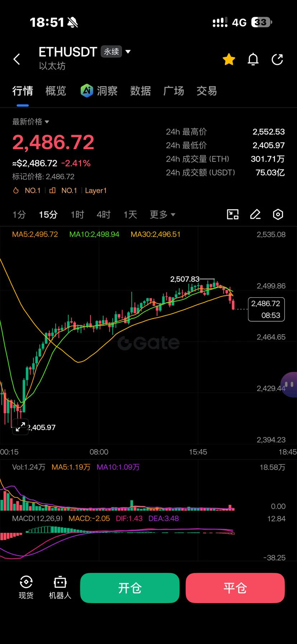Tap the 24h 最高价 value 2,552.53
This screenshot has height=644, width=297.
[x=269, y=132]
